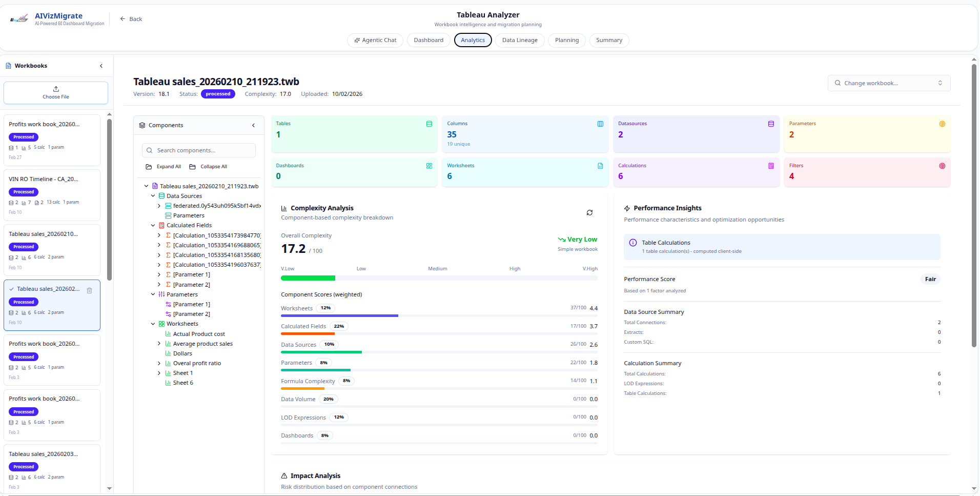
Task: Click the Choose File upload button
Action: point(56,93)
